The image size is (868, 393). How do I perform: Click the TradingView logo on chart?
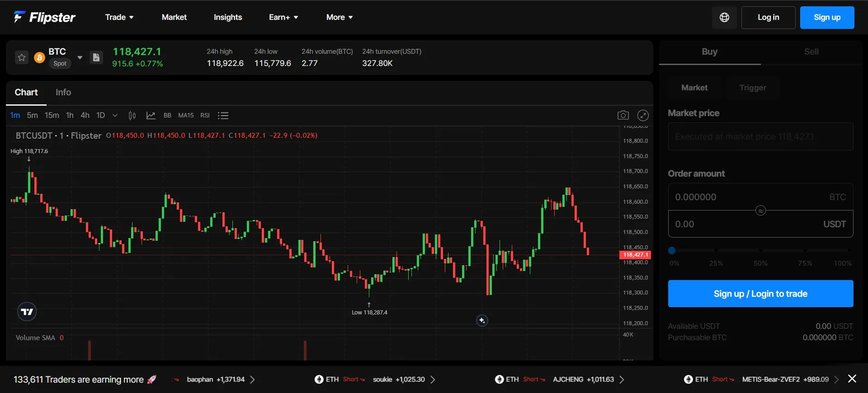coord(27,312)
